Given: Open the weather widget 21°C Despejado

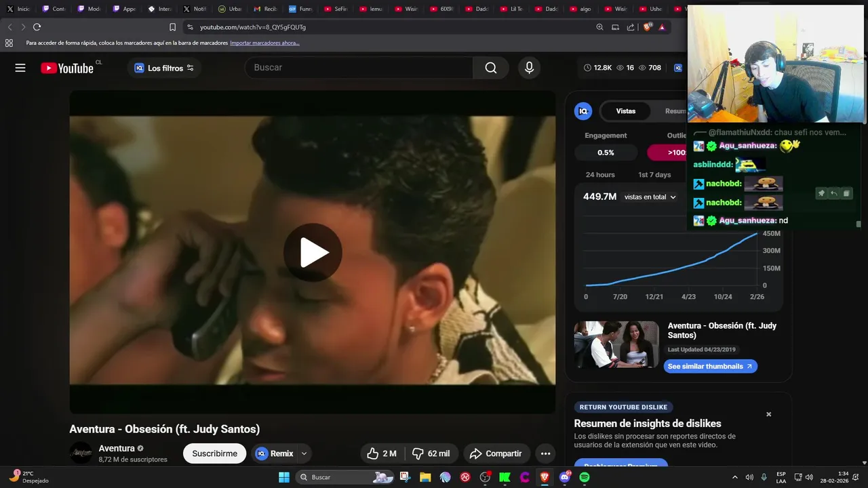Looking at the screenshot, I should (28, 477).
